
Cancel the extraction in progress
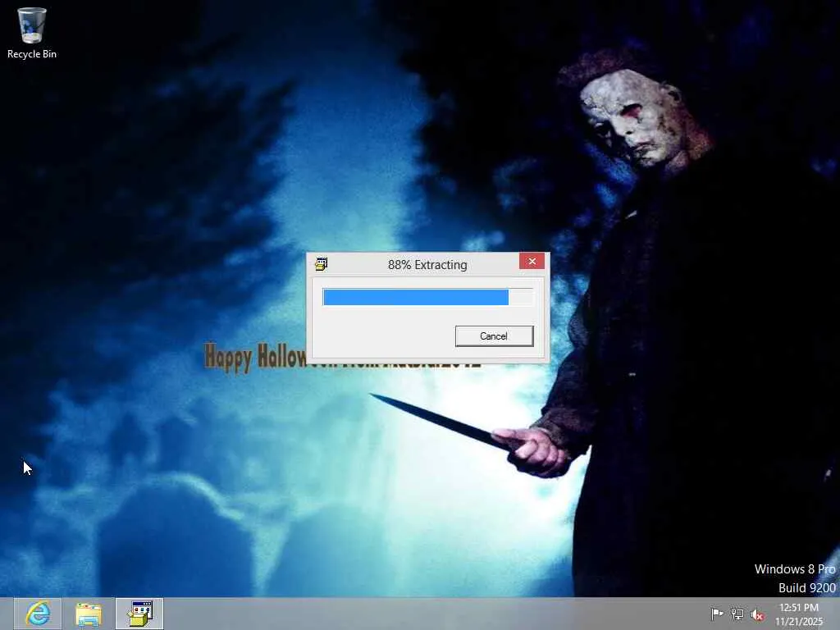[x=494, y=336]
